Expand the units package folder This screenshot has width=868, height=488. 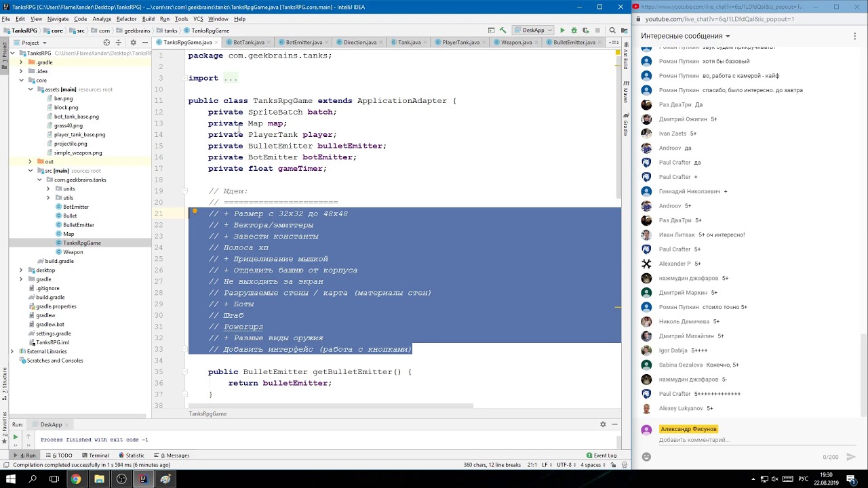[x=48, y=189]
